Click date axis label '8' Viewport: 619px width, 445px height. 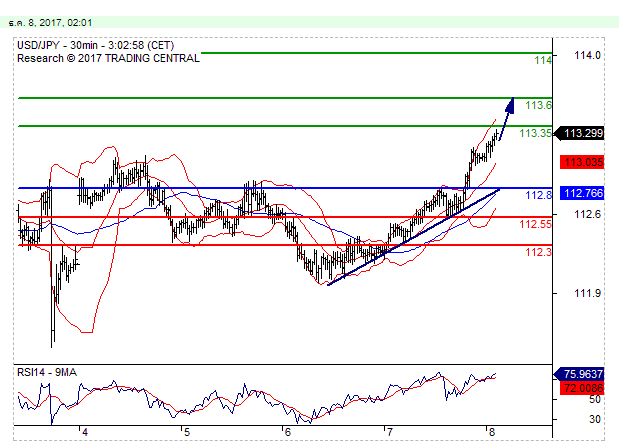click(491, 432)
